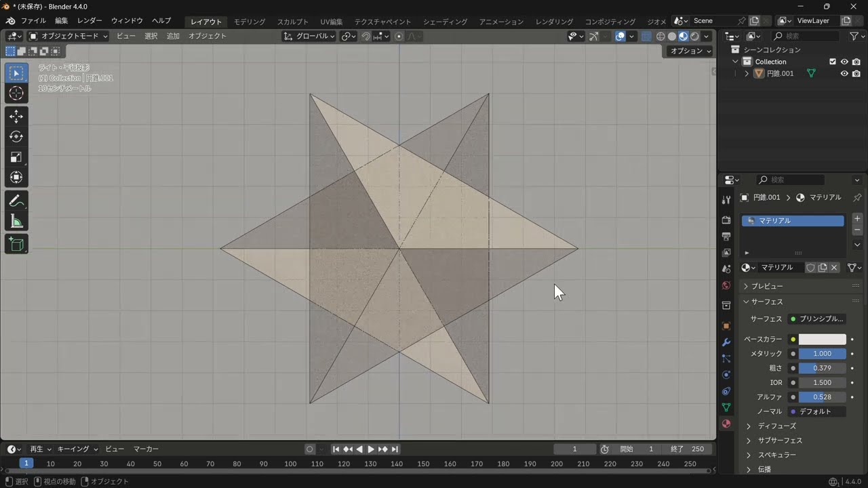This screenshot has height=488, width=868.
Task: Remove material slot with minus button
Action: point(857,230)
